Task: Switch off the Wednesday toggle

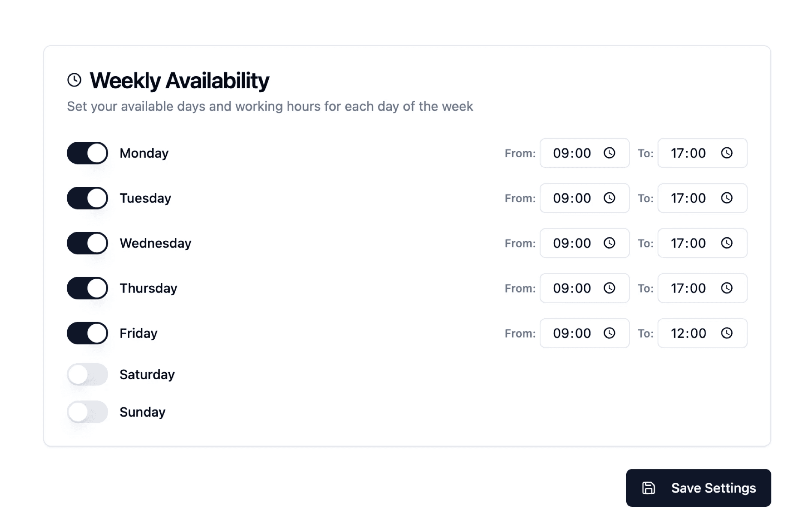Action: tap(87, 243)
